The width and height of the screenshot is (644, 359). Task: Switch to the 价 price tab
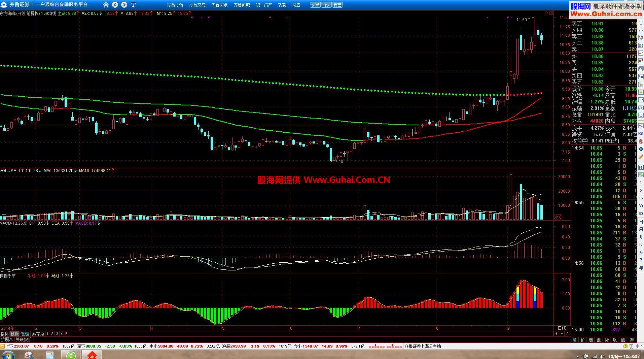click(583, 340)
